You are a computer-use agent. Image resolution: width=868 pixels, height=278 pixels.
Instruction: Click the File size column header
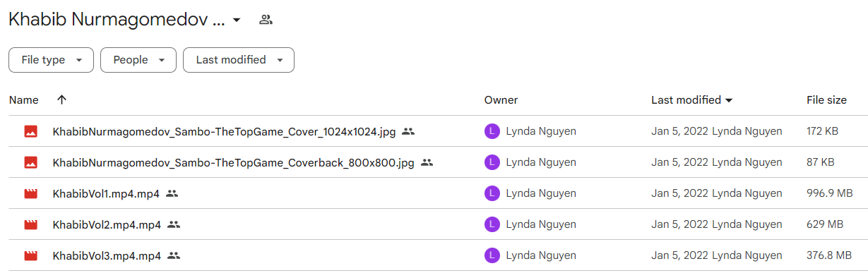click(x=826, y=100)
